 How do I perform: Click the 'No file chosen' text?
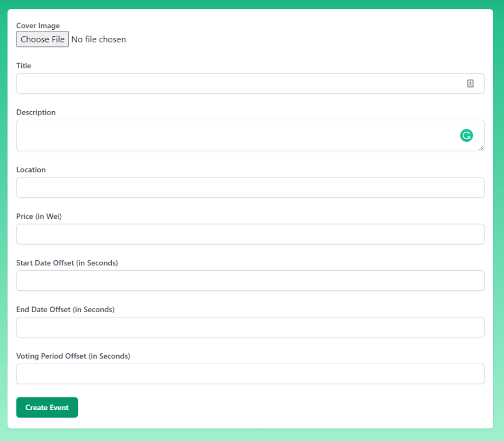coord(99,39)
